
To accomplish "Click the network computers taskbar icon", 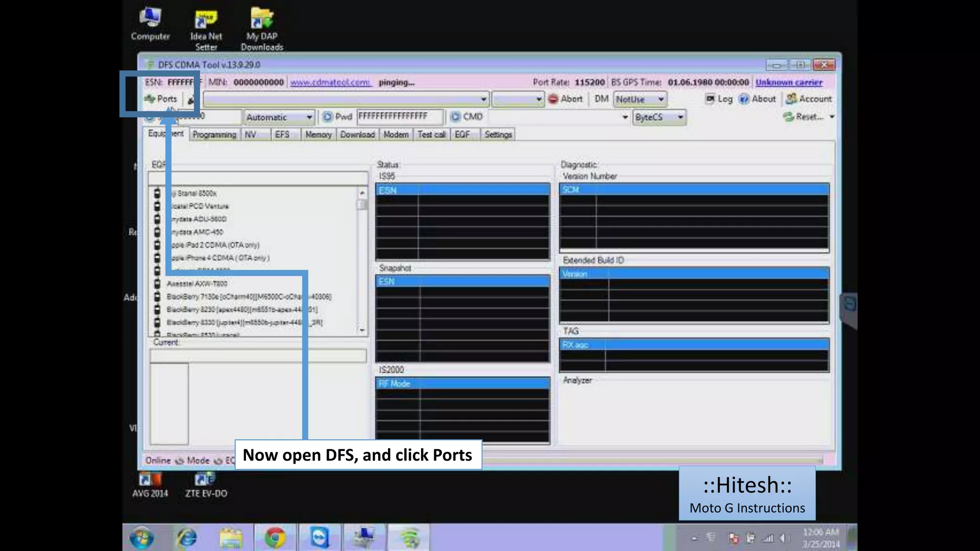I will coord(365,538).
